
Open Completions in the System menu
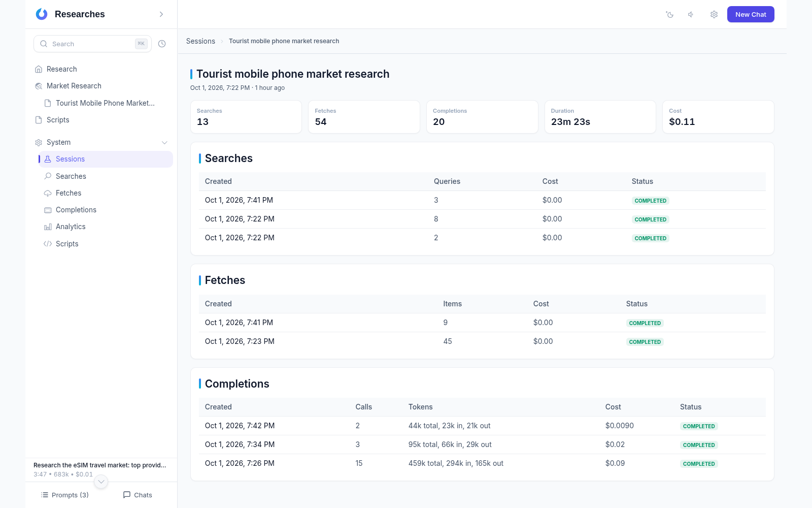click(x=106, y=210)
